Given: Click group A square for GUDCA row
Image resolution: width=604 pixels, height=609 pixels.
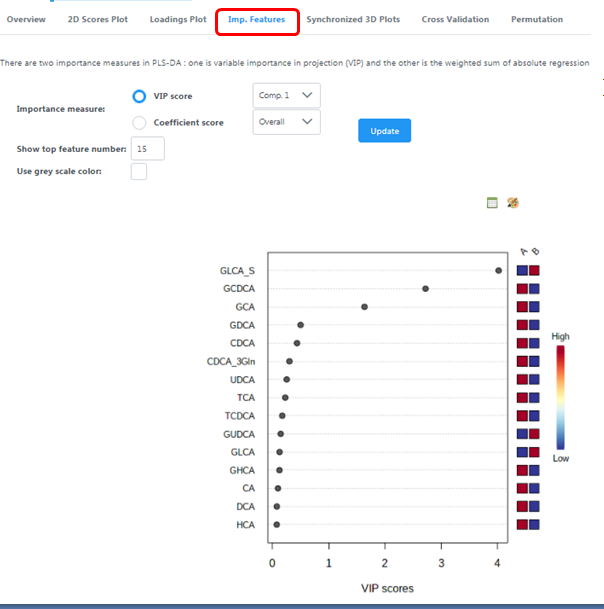Looking at the screenshot, I should pos(522,433).
